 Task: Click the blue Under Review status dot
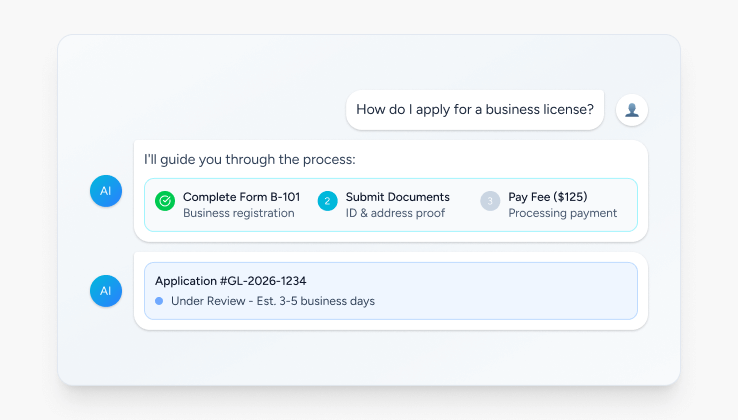pos(159,301)
